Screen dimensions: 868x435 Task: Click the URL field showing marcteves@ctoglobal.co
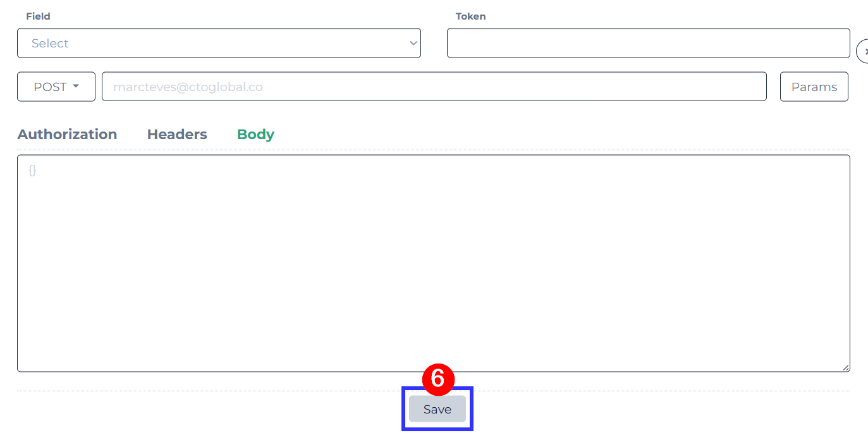(x=434, y=87)
